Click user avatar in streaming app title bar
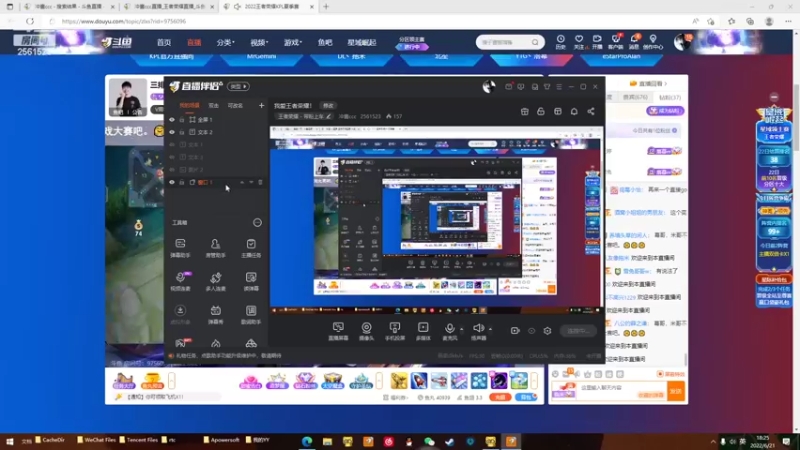The image size is (800, 450). pos(488,87)
